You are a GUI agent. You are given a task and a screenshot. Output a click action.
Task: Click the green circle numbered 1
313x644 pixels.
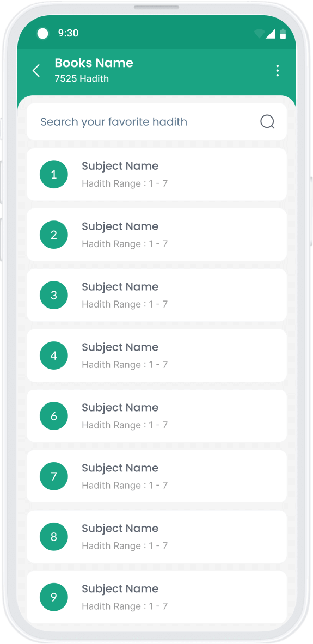(54, 175)
